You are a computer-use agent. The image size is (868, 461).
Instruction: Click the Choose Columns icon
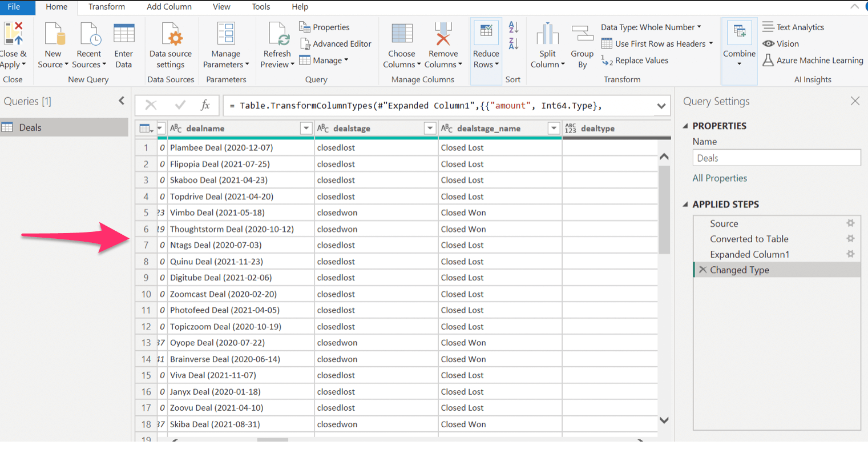(x=402, y=34)
